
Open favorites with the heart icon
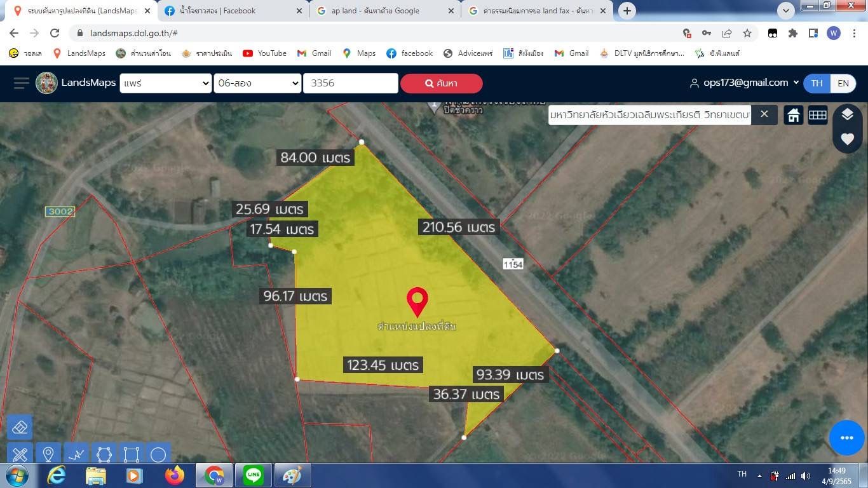pos(847,139)
